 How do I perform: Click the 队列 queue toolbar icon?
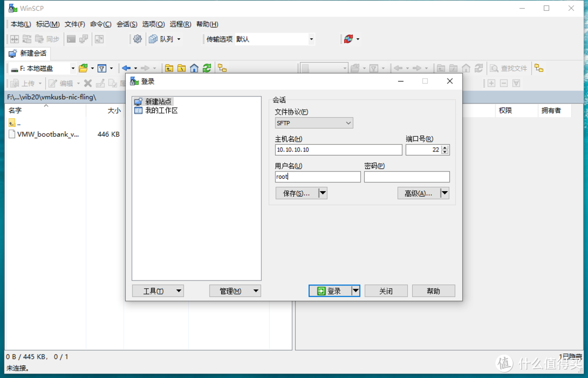tap(161, 39)
